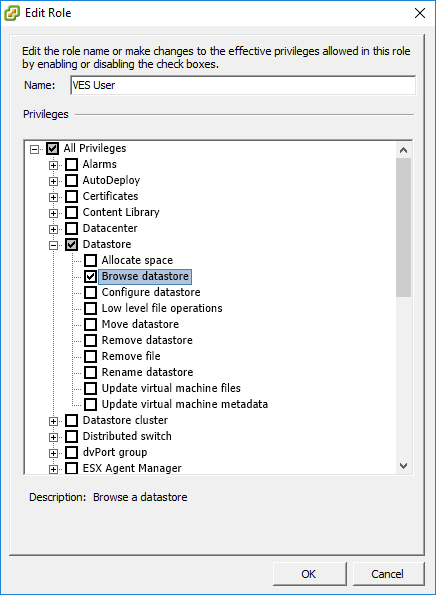Select the Configure datastore tree item
This screenshot has height=595, width=436.
pyautogui.click(x=151, y=292)
